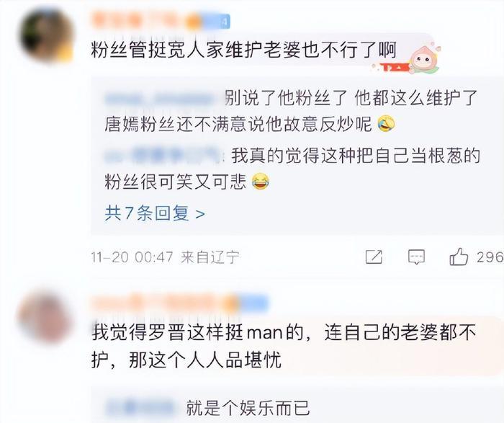The image size is (504, 423).
Task: Tap the timestamp 11-20 00:47 来自辽宁
Action: click(165, 257)
